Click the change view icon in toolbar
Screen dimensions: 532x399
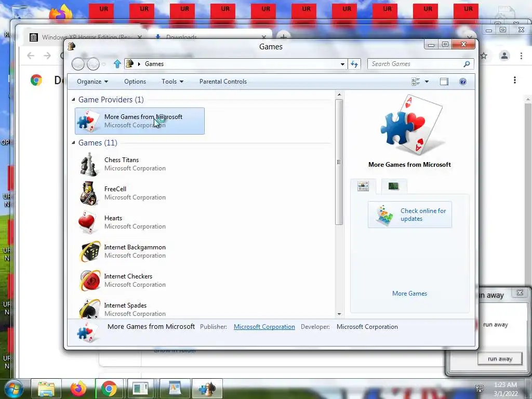(x=416, y=82)
